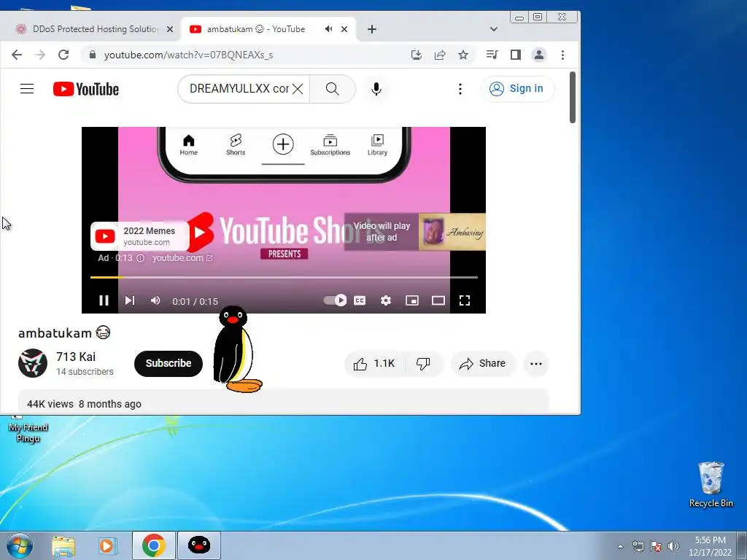747x560 pixels.
Task: Seek on the ad progress bar
Action: [284, 277]
